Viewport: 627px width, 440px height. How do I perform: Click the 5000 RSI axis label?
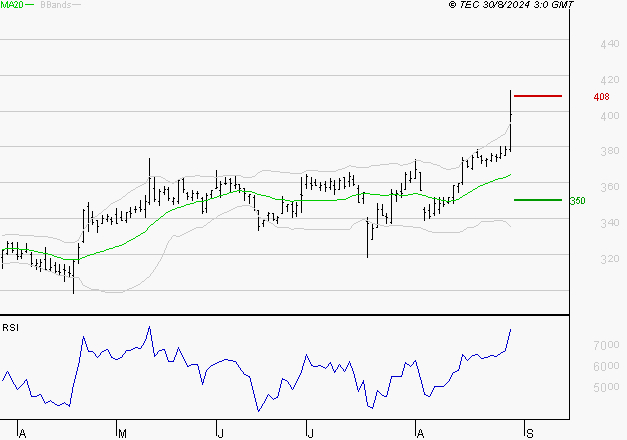[606, 387]
